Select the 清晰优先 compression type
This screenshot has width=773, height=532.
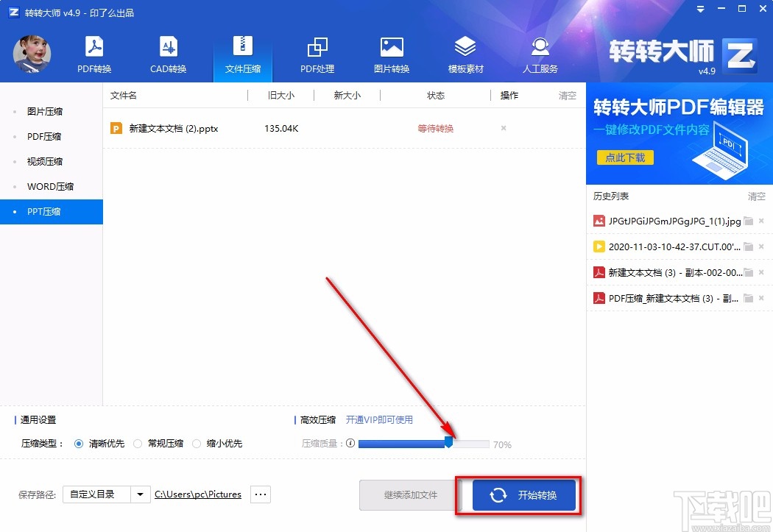pyautogui.click(x=80, y=444)
